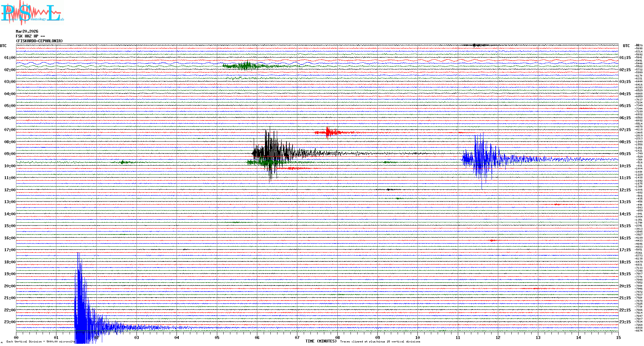Click the FISKARDO-CEPHALONIA station name
The image size is (644, 346).
(39, 41)
